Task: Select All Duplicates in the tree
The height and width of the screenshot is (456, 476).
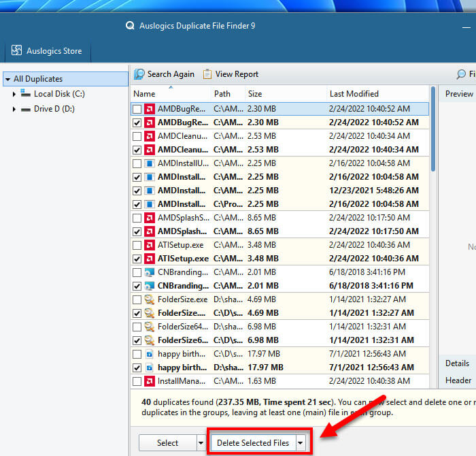Action: click(x=65, y=79)
